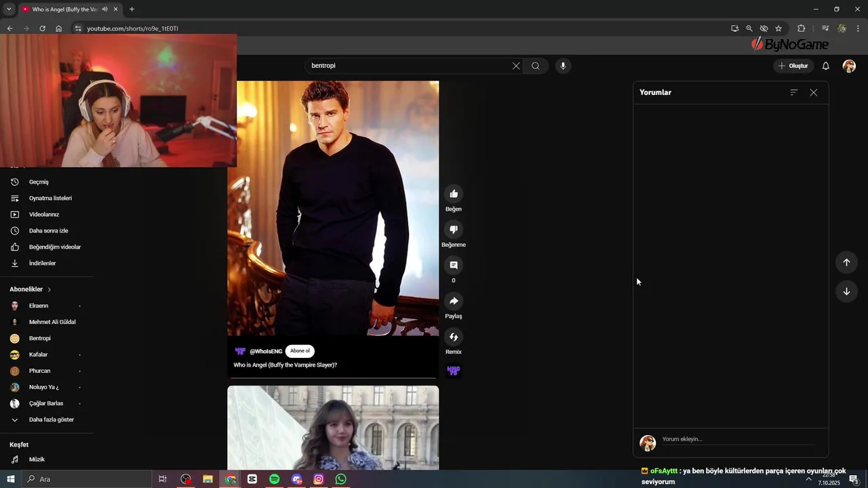
Task: Open comment sort options in Yorumlar
Action: [x=794, y=92]
